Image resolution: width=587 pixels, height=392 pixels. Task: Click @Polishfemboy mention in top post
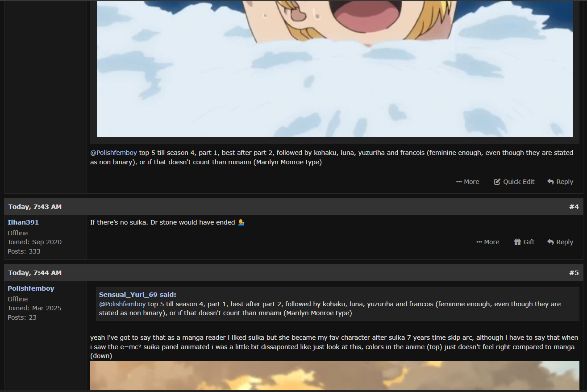coord(114,153)
